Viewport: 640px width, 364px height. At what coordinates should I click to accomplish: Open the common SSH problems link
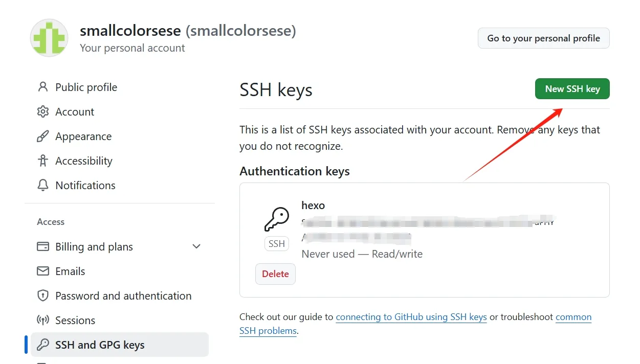click(x=415, y=324)
